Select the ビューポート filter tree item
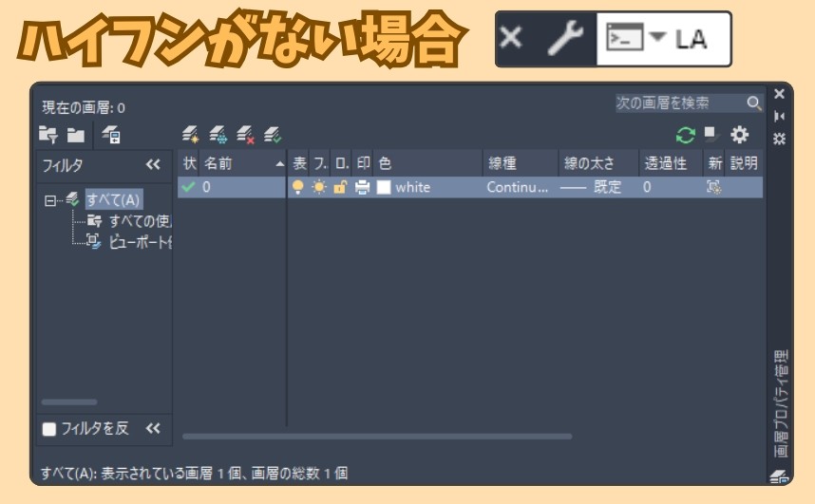Image resolution: width=815 pixels, height=504 pixels. (x=140, y=243)
